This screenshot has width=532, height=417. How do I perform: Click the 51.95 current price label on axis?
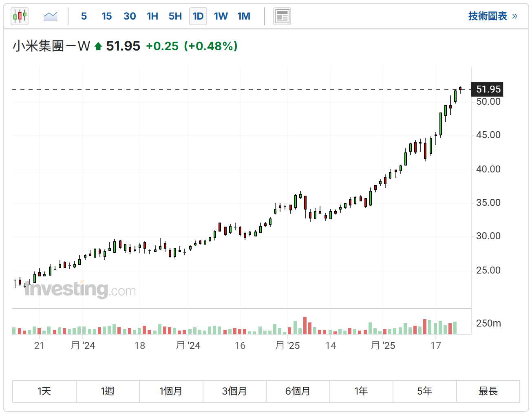click(488, 89)
